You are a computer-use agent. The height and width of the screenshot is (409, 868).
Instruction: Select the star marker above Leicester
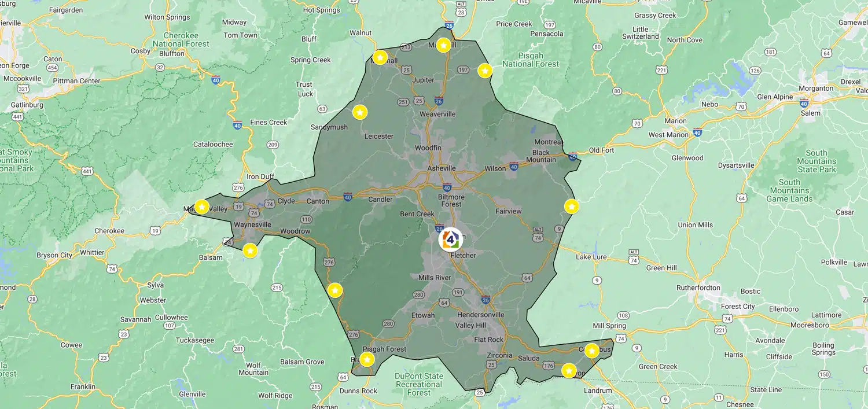[360, 112]
